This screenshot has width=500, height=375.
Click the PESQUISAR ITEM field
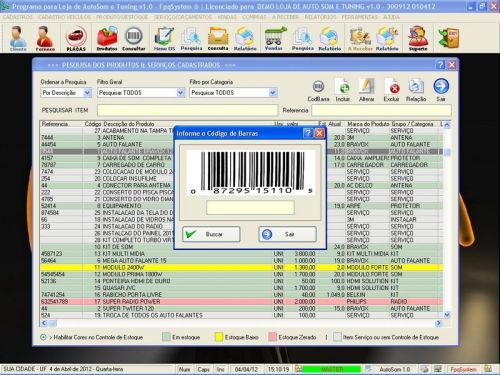click(x=188, y=110)
